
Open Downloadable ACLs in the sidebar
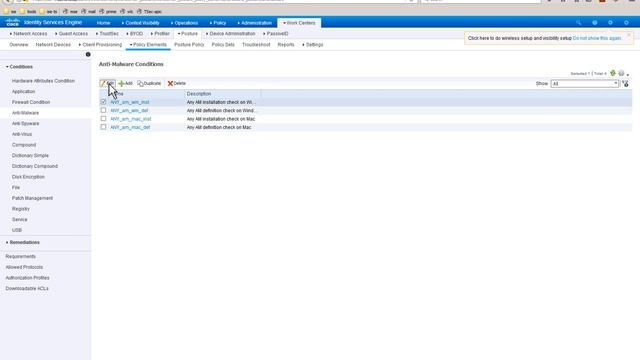pyautogui.click(x=27, y=288)
